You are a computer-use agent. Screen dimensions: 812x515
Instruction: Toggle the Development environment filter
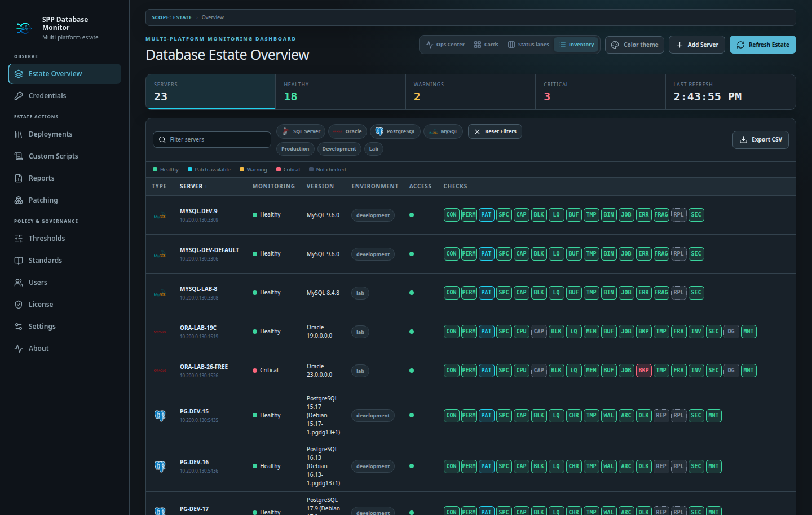point(339,149)
